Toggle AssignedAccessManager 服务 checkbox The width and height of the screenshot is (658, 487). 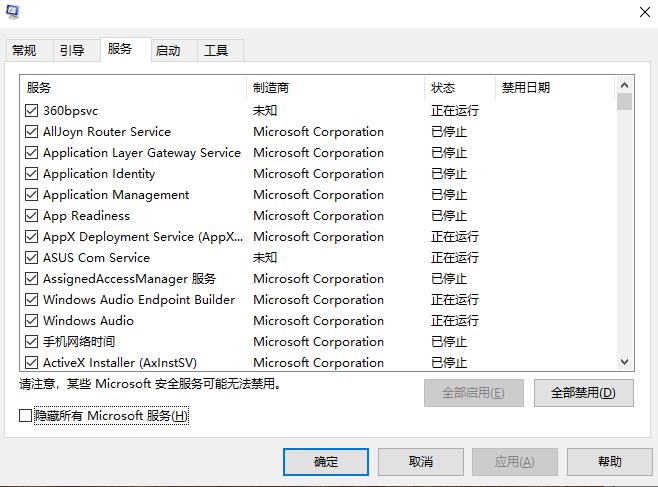tap(31, 279)
